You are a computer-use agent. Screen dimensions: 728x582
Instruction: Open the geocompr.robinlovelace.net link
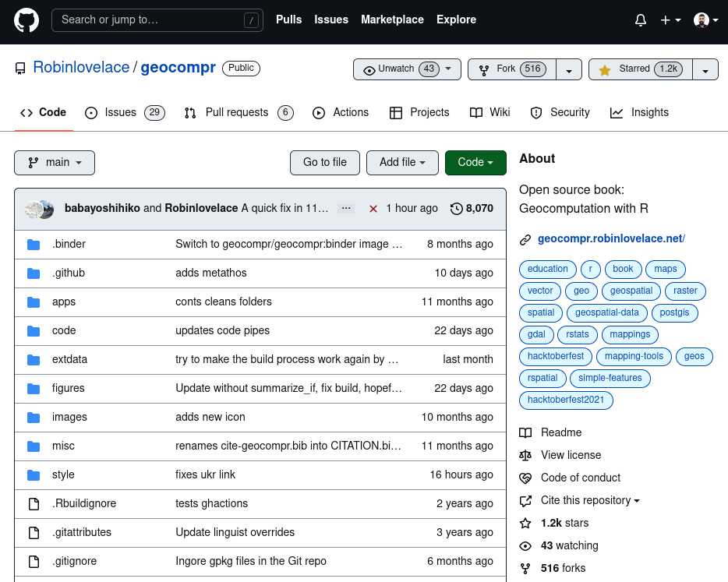click(x=610, y=239)
